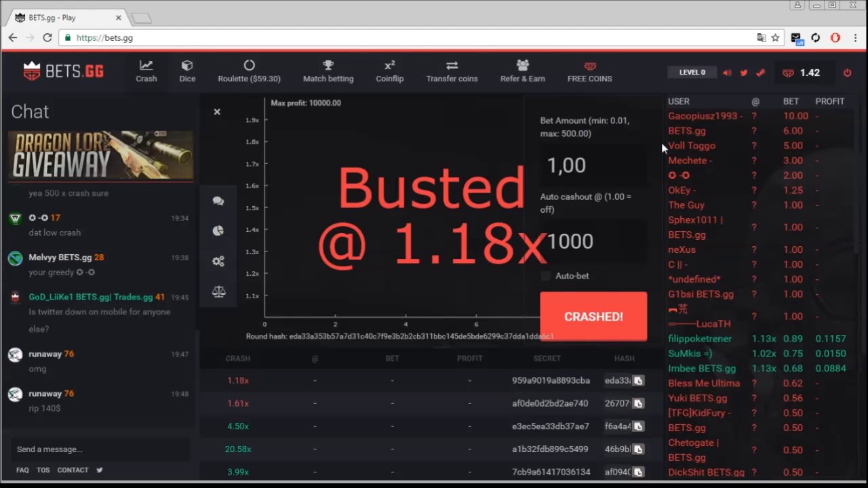This screenshot has width=868, height=488.
Task: Open the Crash game tab
Action: [146, 71]
